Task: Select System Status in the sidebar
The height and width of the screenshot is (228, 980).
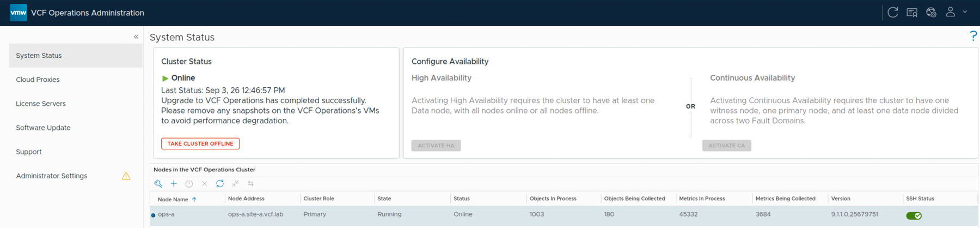Action: click(x=76, y=56)
